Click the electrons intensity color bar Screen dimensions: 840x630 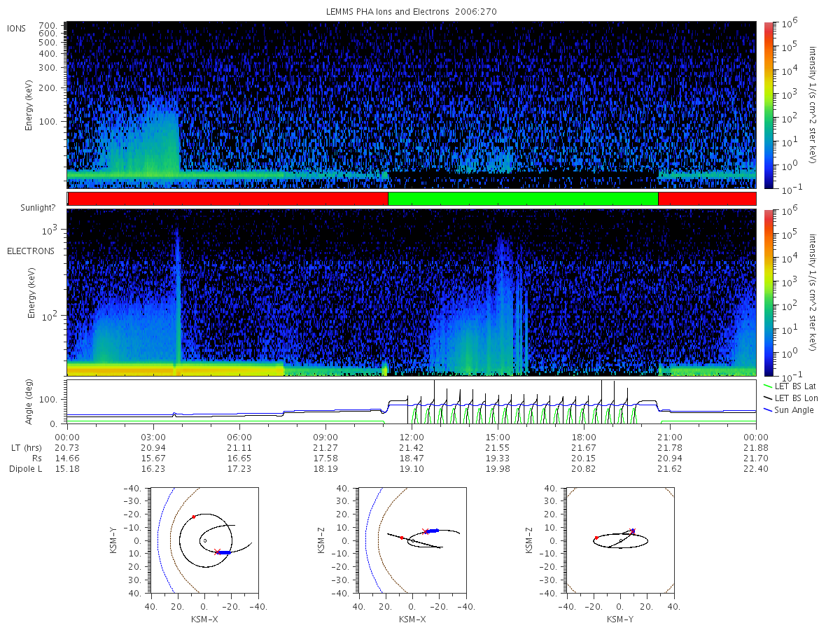click(768, 292)
